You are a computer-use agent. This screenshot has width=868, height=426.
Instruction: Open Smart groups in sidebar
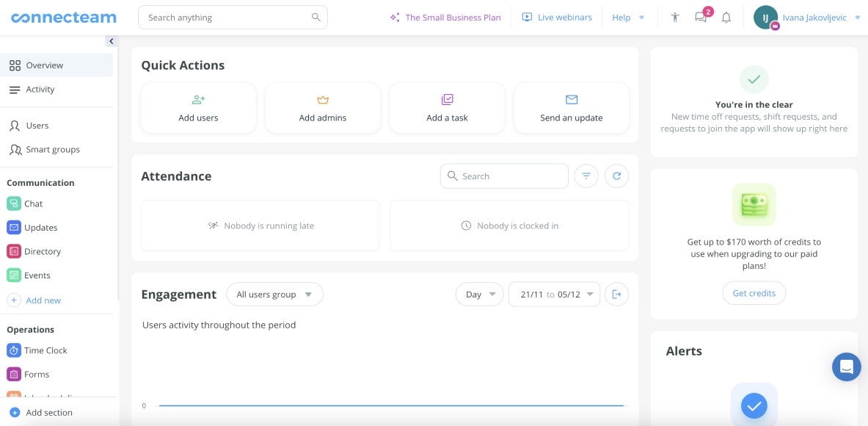coord(57,149)
